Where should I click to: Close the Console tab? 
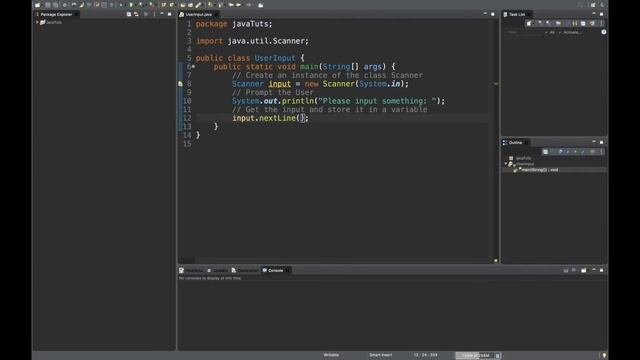[287, 270]
